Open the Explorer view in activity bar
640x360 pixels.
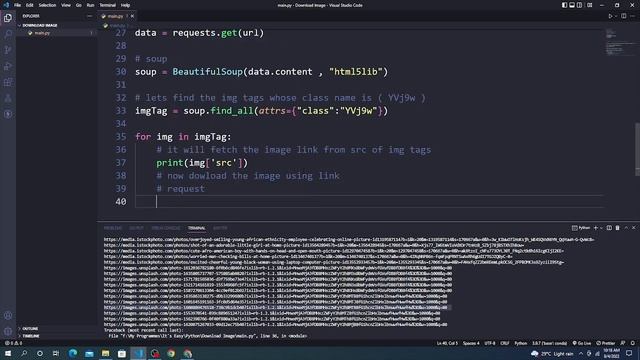[8, 18]
